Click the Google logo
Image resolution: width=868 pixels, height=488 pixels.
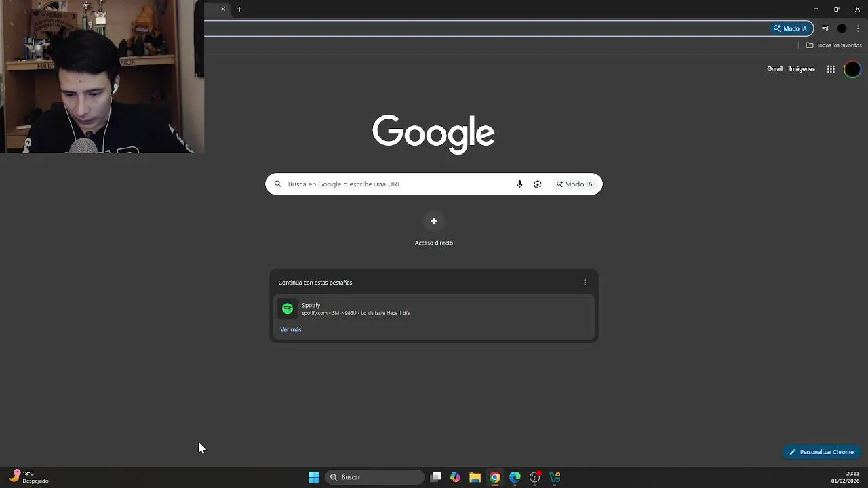pos(433,134)
